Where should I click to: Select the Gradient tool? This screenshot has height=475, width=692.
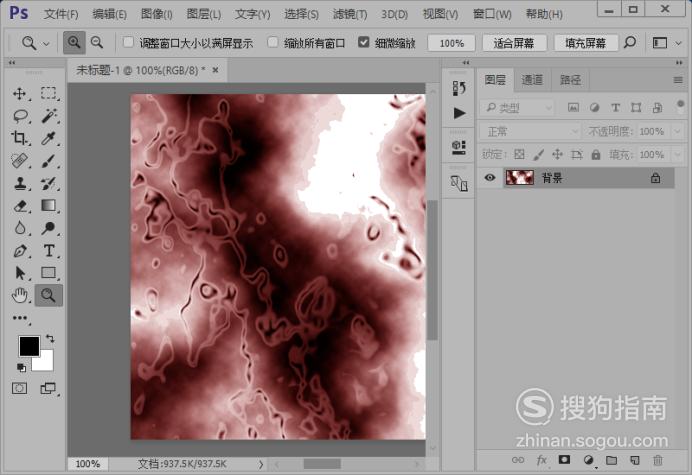pos(48,205)
